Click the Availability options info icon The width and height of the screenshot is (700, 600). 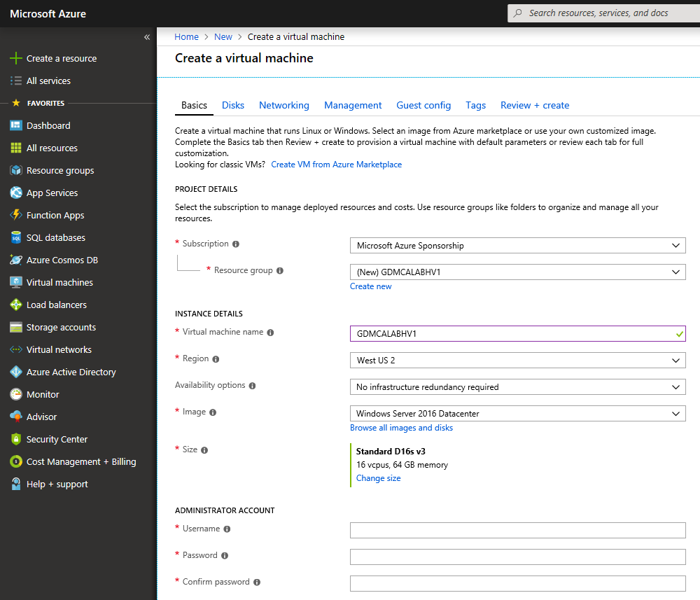coord(252,386)
